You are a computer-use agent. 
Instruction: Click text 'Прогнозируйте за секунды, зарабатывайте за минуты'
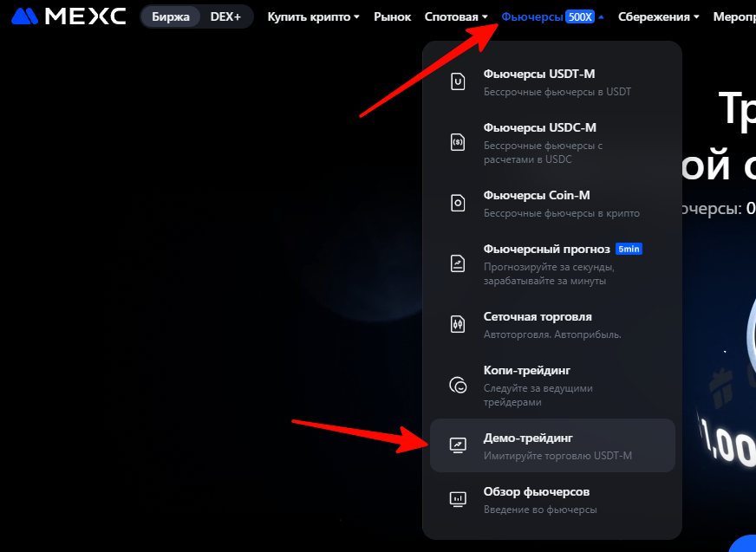point(549,273)
